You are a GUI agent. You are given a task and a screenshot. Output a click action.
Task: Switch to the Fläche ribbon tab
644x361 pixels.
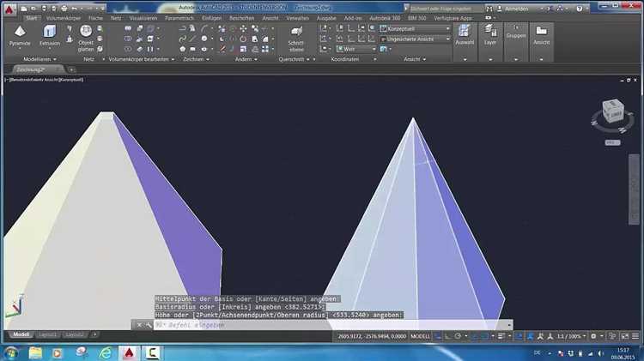[95, 18]
